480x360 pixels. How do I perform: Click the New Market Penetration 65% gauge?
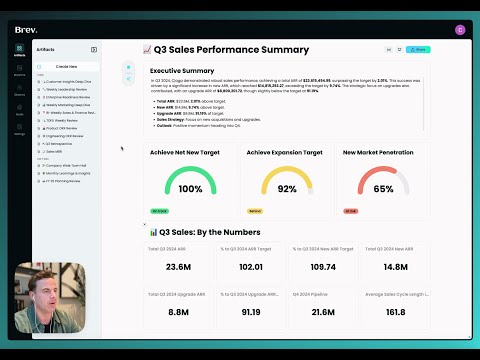383,181
